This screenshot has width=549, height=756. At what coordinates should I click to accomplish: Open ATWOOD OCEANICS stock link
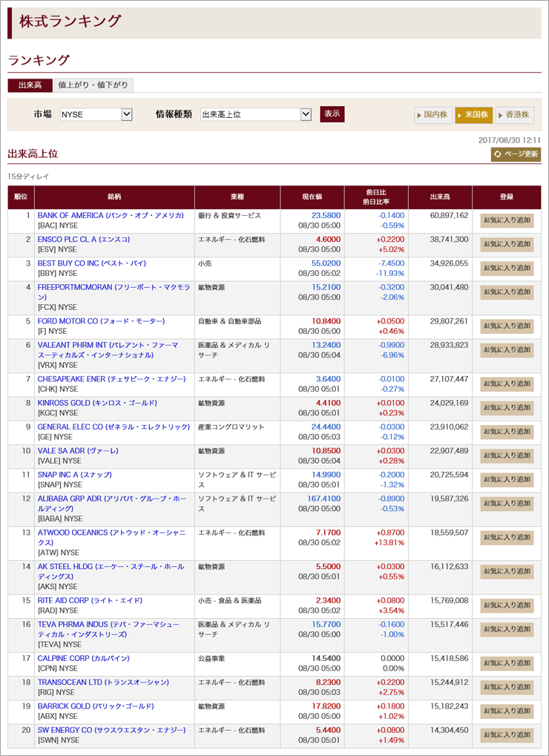[x=114, y=538]
